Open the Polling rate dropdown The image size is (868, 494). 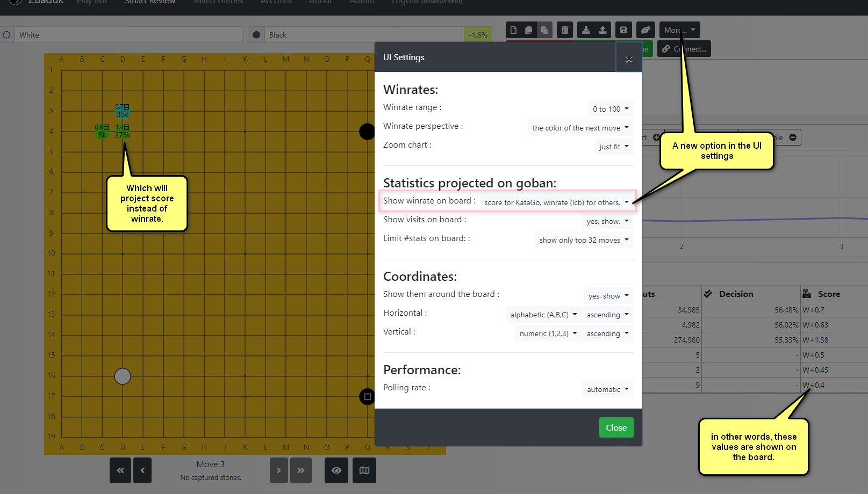[607, 389]
